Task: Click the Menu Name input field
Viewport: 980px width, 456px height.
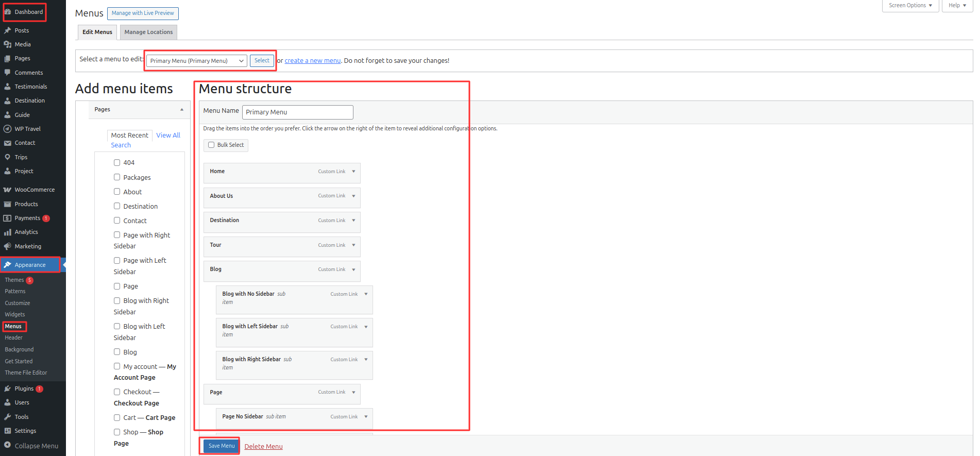Action: (x=298, y=112)
